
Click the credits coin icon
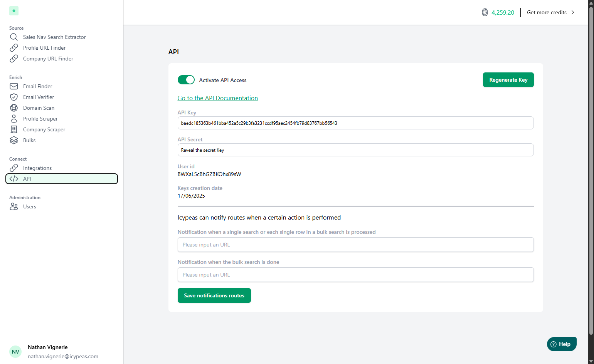(x=485, y=12)
